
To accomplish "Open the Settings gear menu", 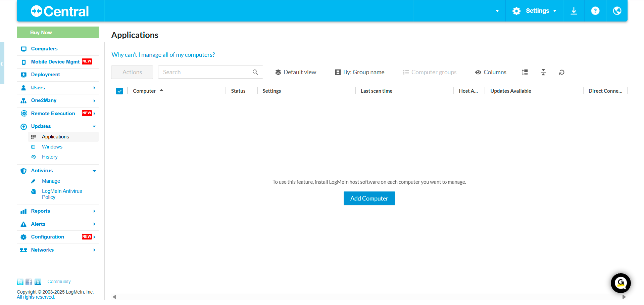I will coord(534,11).
